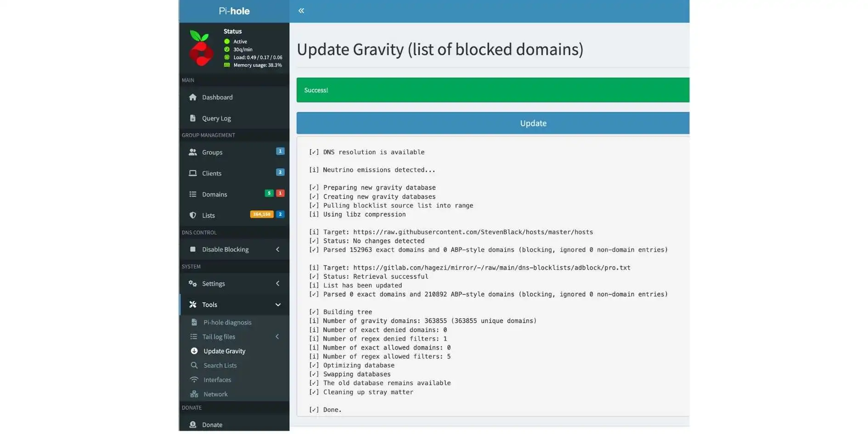Open the Clients menu entry

tap(234, 174)
